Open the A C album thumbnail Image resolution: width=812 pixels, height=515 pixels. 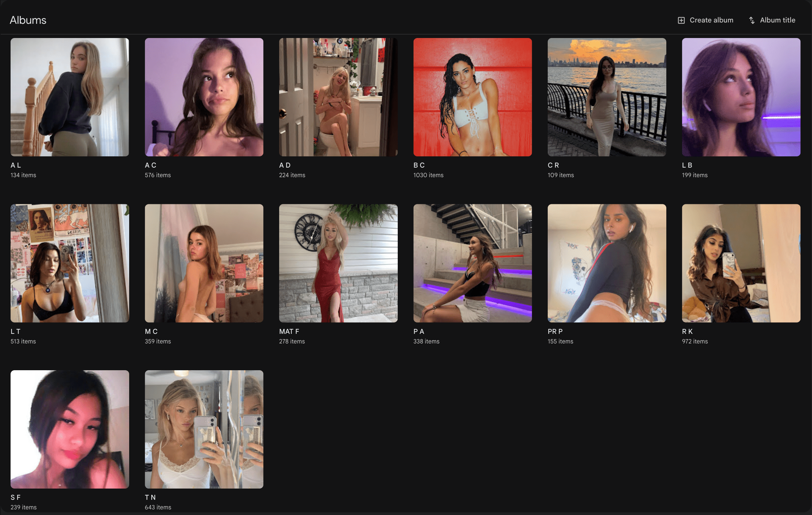point(204,97)
